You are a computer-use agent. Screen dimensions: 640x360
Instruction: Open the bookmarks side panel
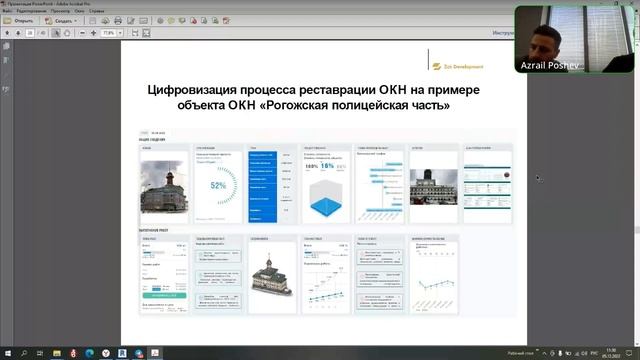click(6, 60)
